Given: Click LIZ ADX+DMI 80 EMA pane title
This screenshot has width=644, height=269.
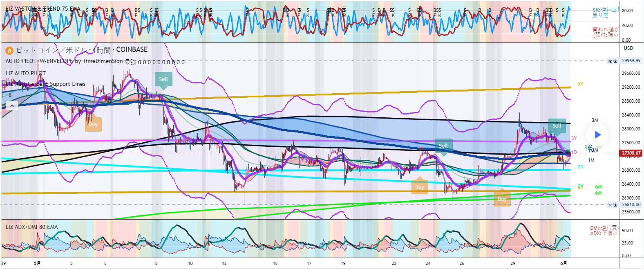Looking at the screenshot, I should (32, 227).
